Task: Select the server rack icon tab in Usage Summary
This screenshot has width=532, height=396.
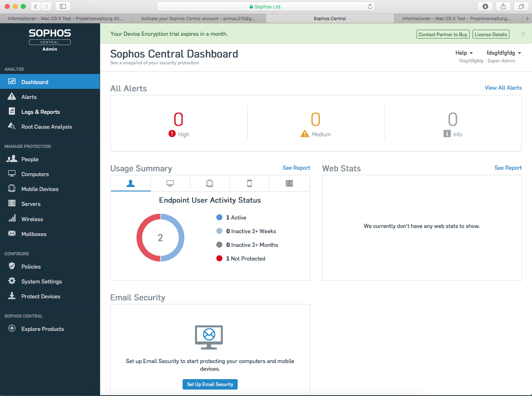Action: tap(289, 183)
